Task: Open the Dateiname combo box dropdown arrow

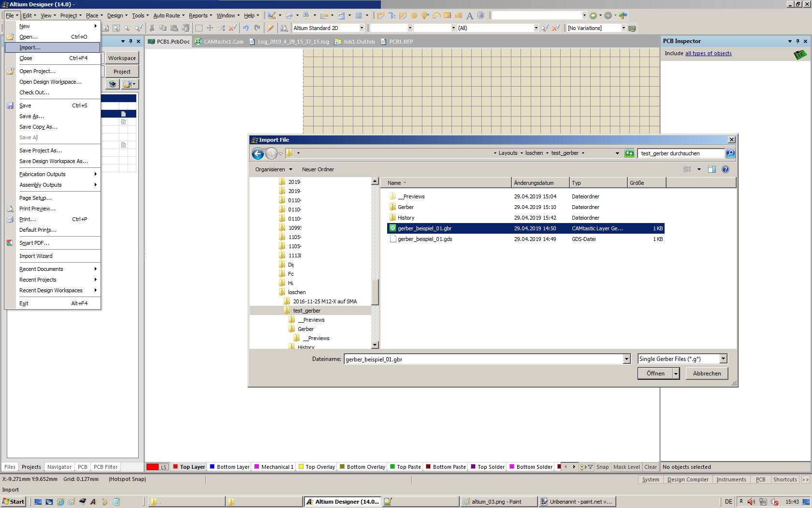Action: [x=626, y=359]
